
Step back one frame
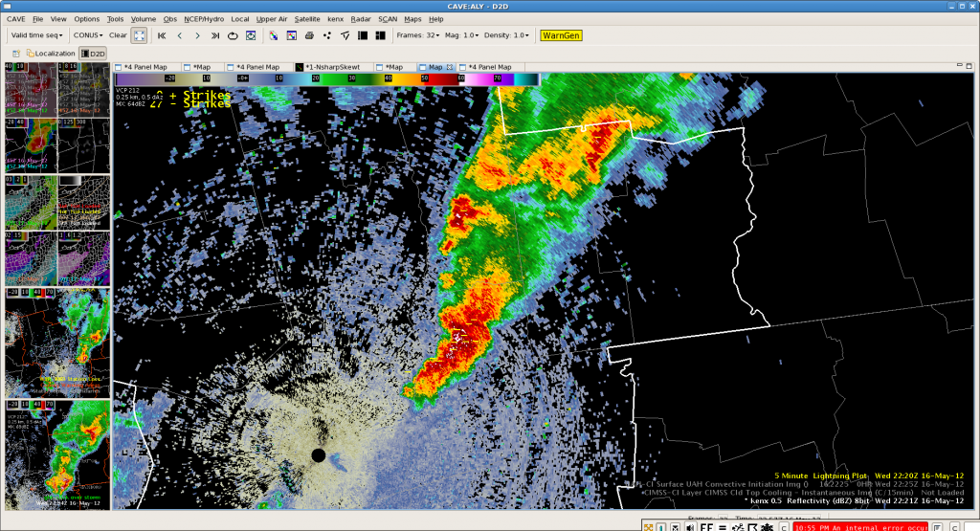point(180,35)
